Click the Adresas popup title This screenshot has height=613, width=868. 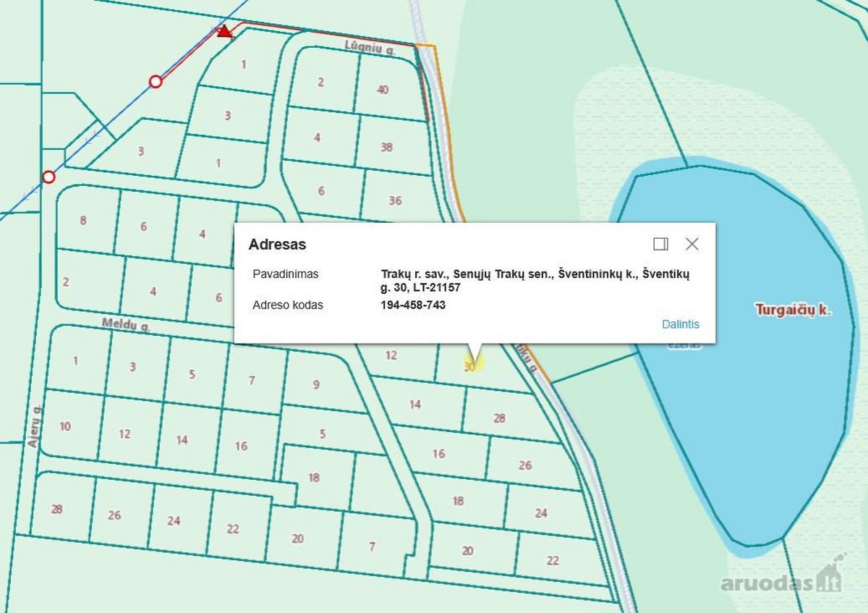(277, 245)
